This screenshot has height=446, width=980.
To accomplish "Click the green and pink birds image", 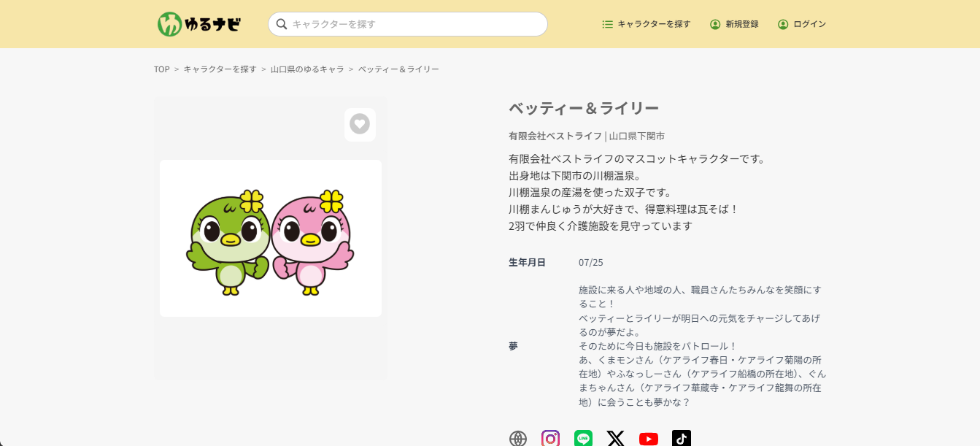I will click(x=271, y=239).
